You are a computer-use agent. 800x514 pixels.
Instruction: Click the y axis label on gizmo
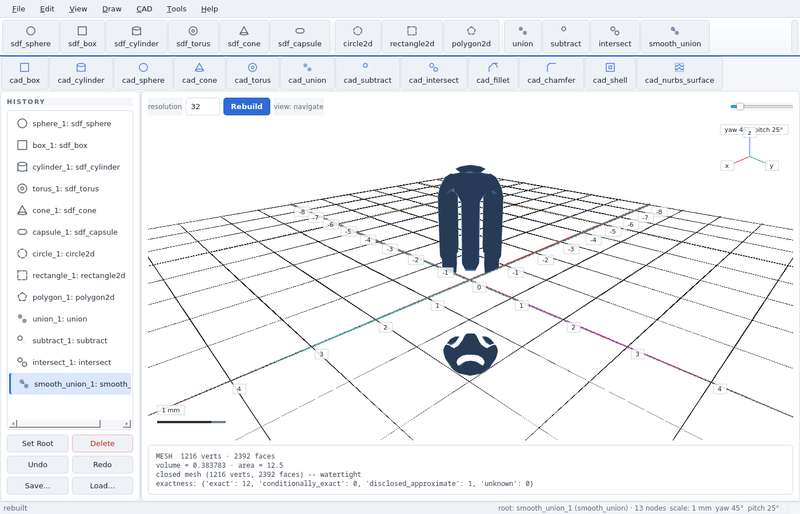(x=771, y=165)
